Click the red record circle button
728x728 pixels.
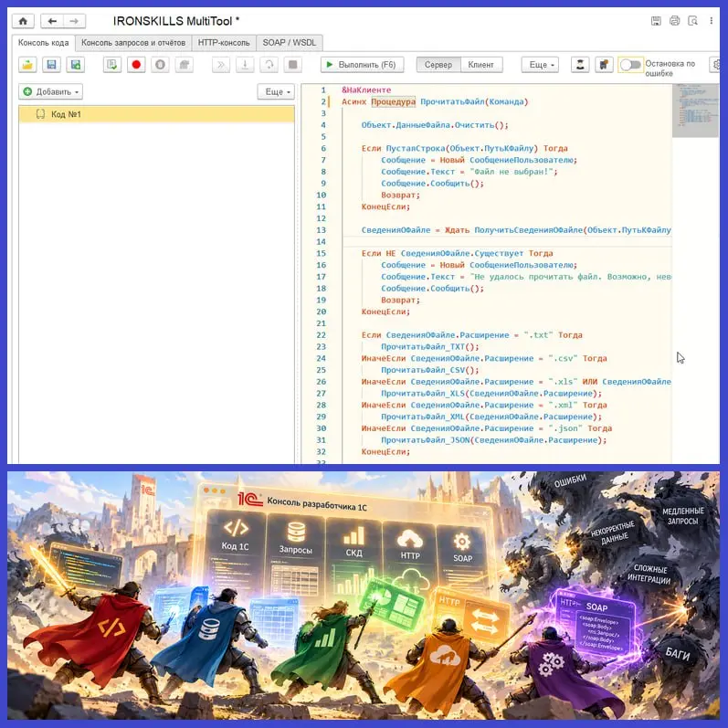(x=136, y=65)
